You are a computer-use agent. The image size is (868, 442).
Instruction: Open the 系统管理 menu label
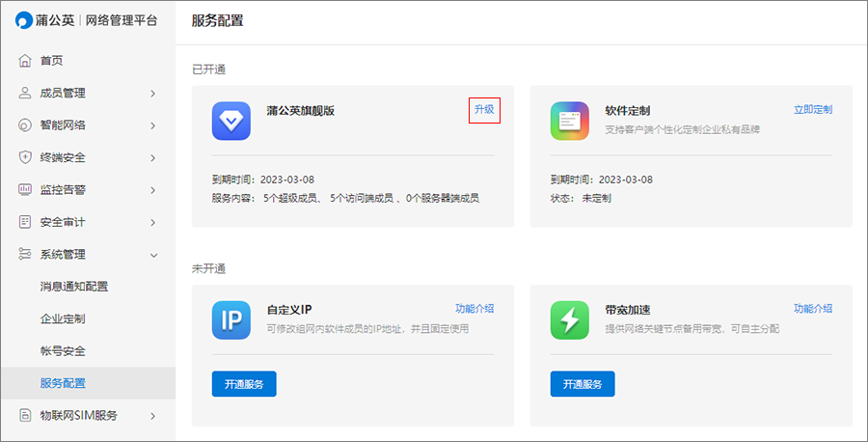tap(63, 254)
